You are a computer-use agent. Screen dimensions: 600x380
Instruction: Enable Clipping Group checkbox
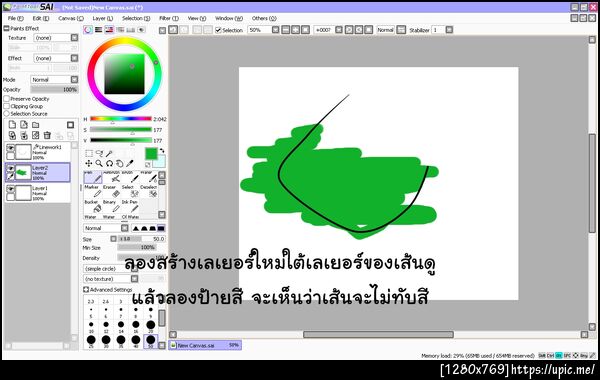click(x=7, y=106)
